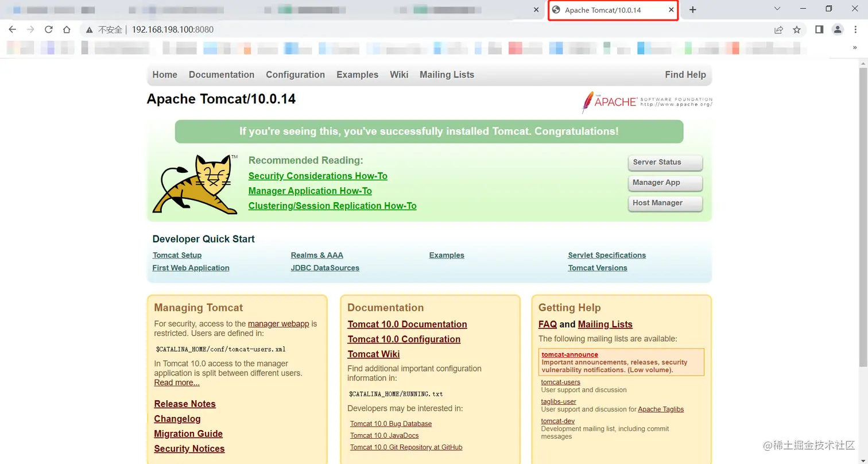The image size is (868, 464).
Task: Click Mailing Lists link beside FAQ
Action: coord(605,324)
